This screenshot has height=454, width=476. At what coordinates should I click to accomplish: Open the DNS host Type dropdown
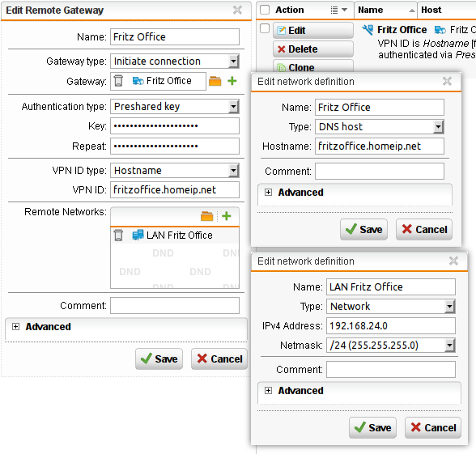pyautogui.click(x=438, y=127)
